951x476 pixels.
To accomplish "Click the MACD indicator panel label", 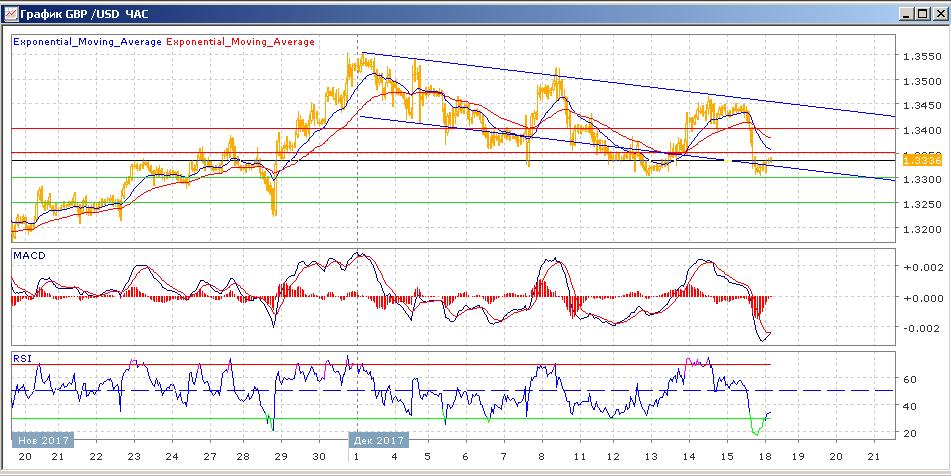I will tap(28, 256).
